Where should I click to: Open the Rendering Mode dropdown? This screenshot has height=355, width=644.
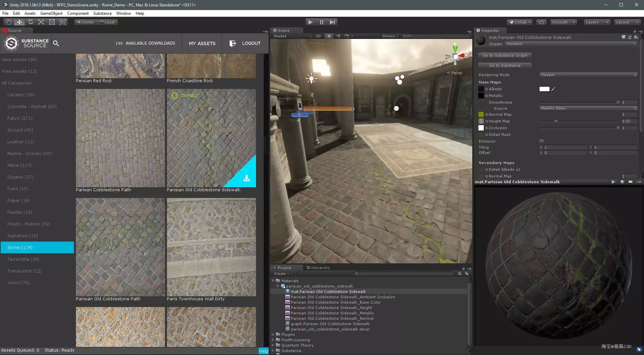pos(588,75)
